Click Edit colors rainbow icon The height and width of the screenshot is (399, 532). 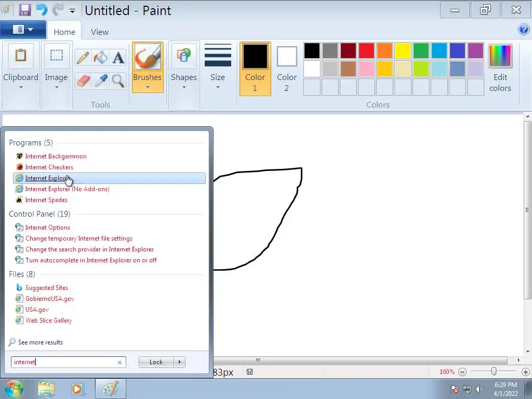coord(500,56)
